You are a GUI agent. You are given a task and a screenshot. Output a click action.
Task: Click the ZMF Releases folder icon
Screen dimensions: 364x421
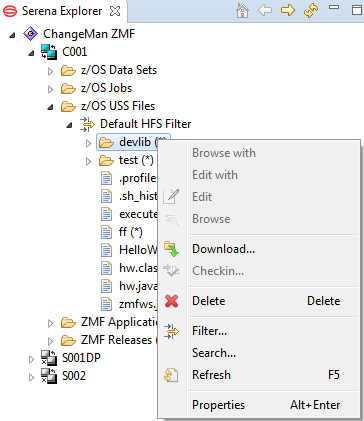(68, 340)
